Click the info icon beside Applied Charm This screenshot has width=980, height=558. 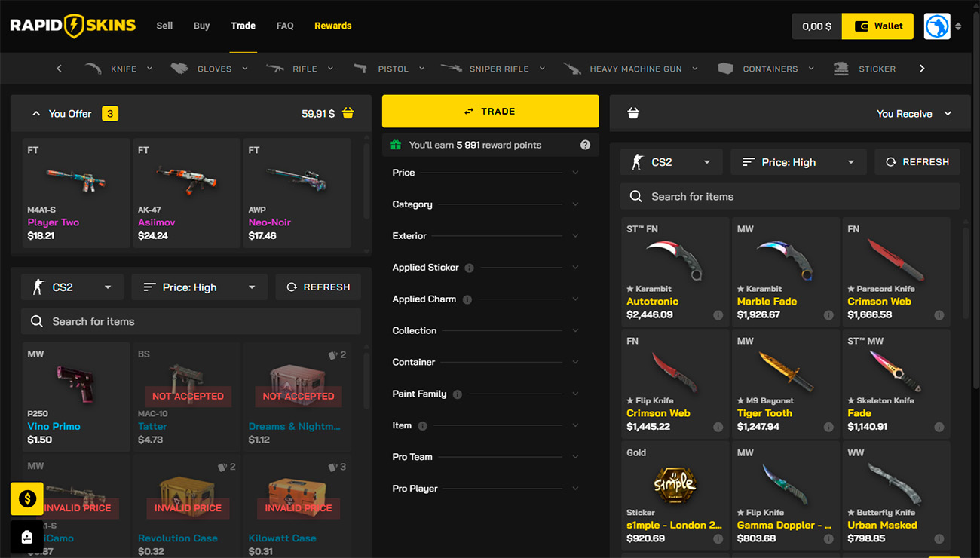click(467, 299)
